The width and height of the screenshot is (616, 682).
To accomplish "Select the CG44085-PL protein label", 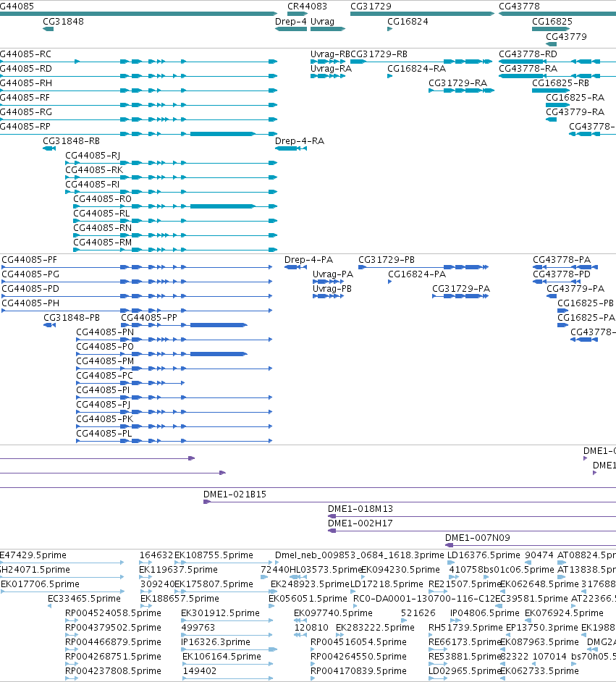I will tap(104, 433).
